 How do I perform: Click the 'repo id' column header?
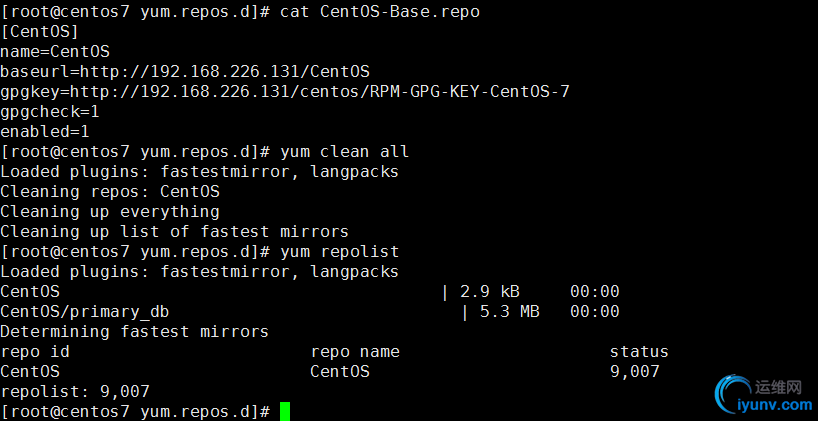coord(35,352)
